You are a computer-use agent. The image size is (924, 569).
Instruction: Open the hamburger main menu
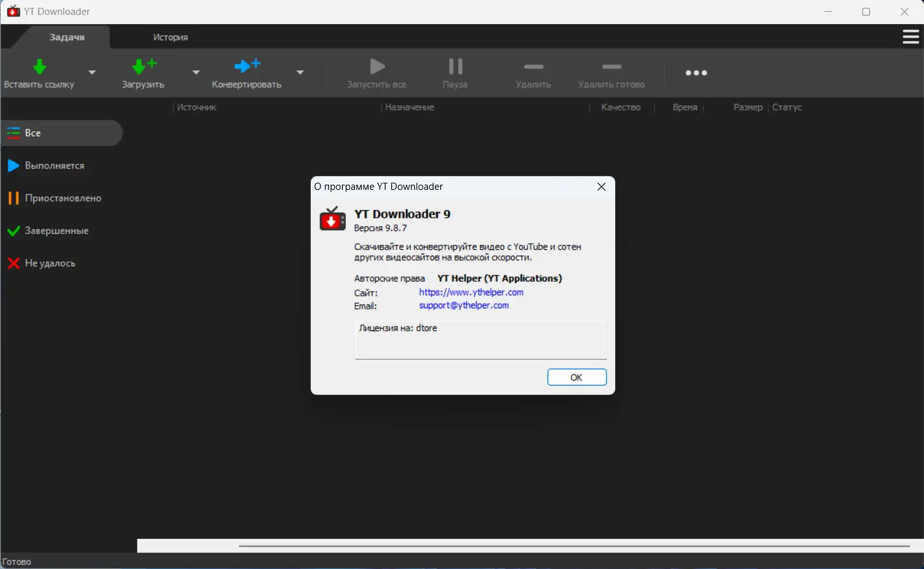pyautogui.click(x=911, y=37)
